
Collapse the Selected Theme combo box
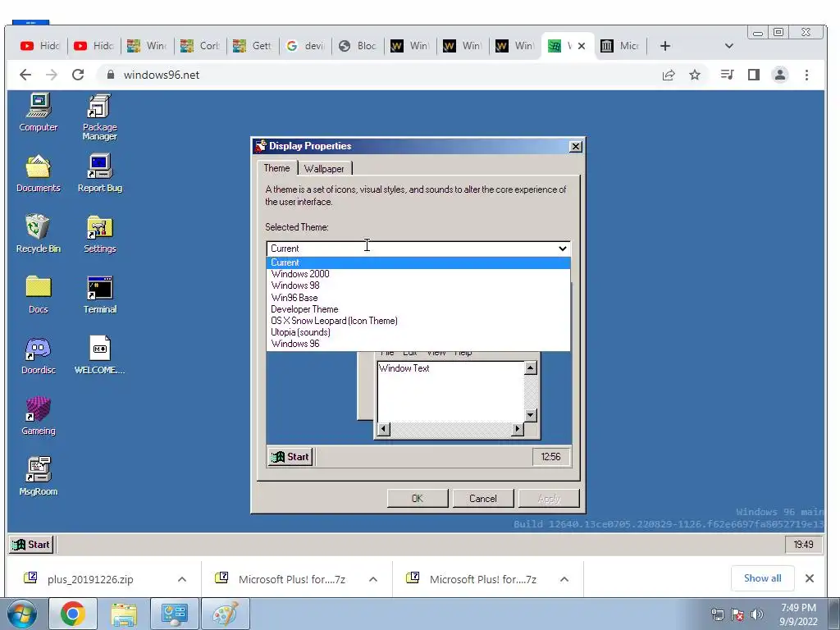(x=562, y=248)
